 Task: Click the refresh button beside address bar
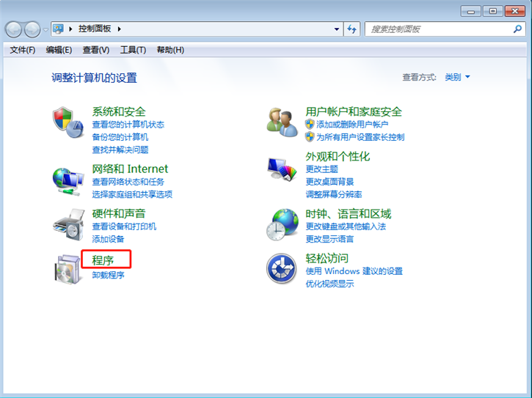click(351, 29)
